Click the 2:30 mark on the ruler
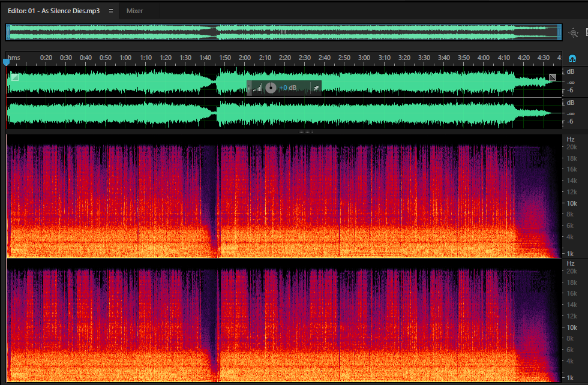Viewport: 588px width, 385px height. coord(305,58)
